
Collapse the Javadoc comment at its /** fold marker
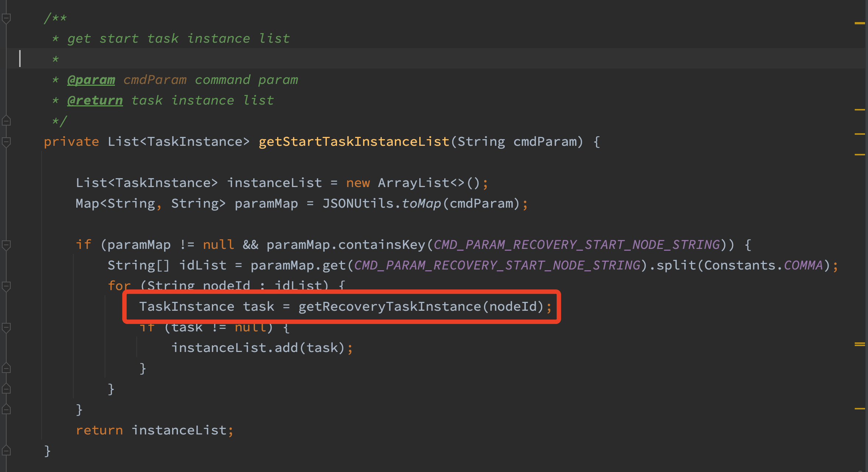pos(6,18)
